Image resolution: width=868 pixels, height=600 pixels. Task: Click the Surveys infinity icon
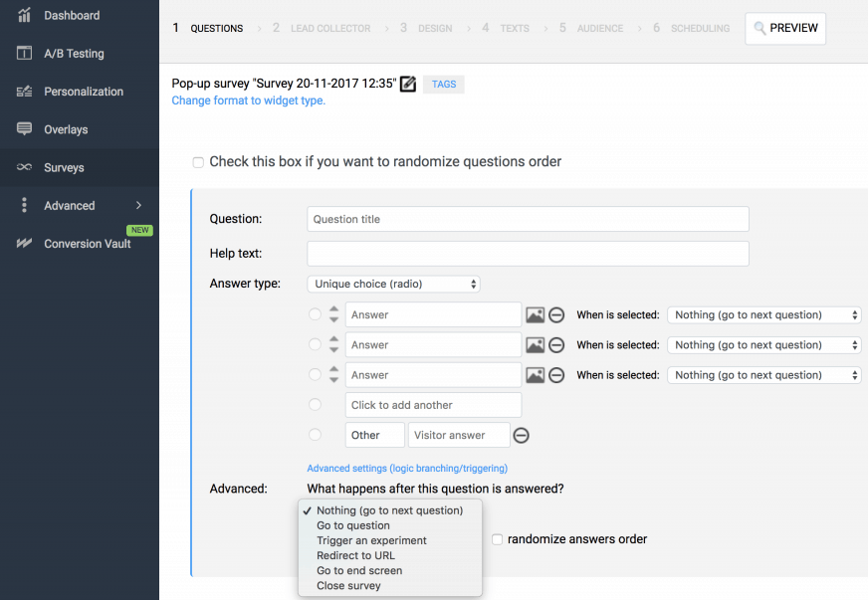(x=24, y=167)
